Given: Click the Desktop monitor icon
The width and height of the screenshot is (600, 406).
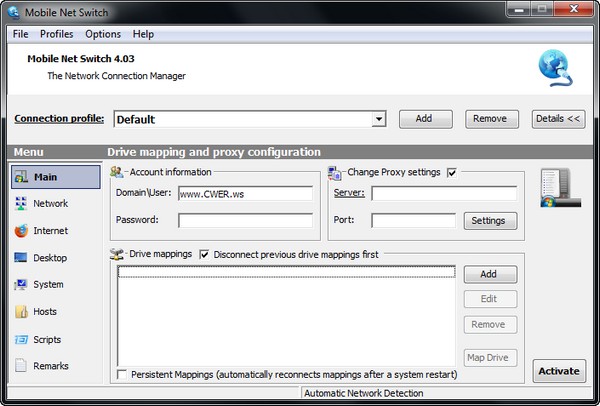Looking at the screenshot, I should [x=21, y=258].
